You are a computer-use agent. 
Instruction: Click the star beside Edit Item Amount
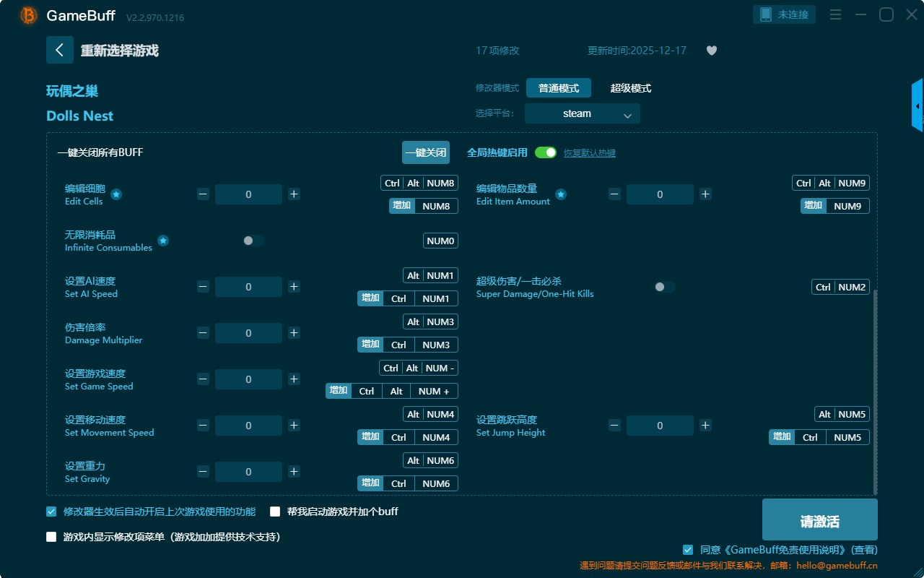click(x=561, y=194)
